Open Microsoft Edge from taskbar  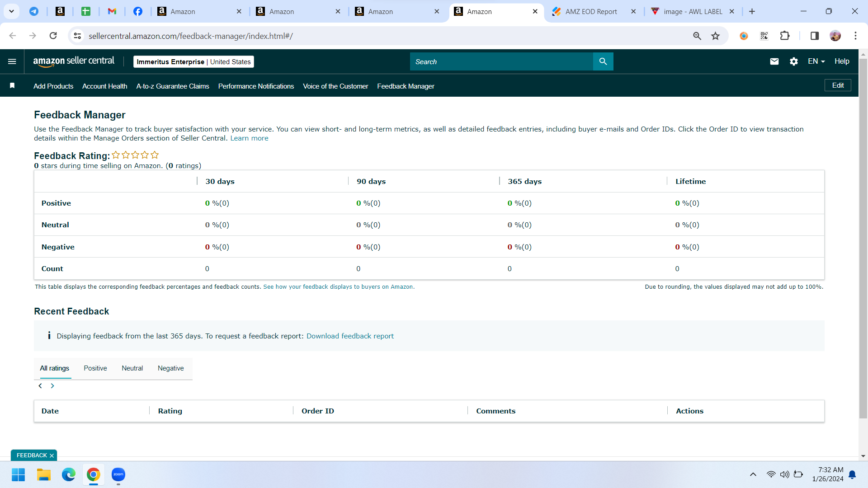pos(69,474)
